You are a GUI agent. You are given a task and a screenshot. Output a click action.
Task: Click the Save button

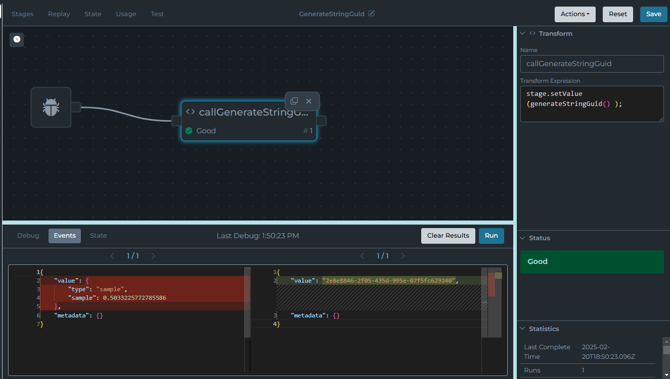click(x=653, y=14)
